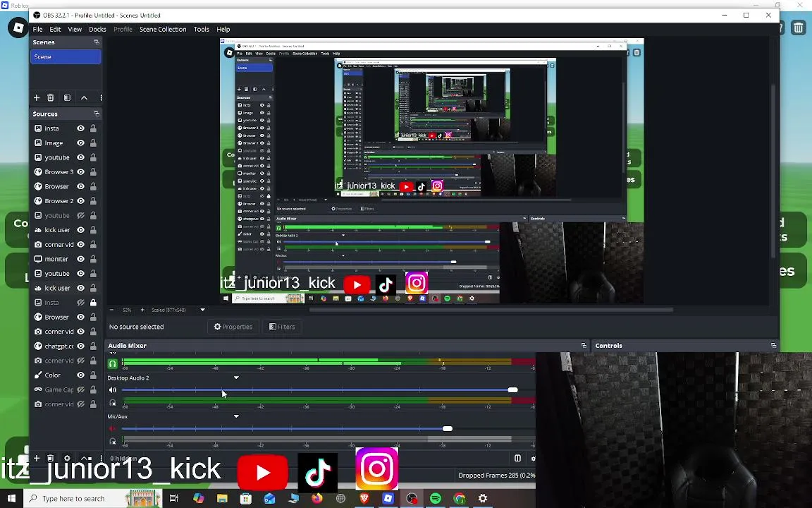Toggle Desktop Audio 2 monitoring headphone icon

(112, 403)
